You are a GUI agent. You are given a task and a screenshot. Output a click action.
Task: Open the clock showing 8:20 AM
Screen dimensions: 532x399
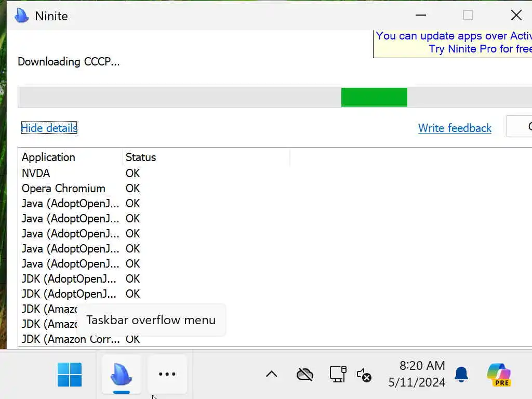coord(422,365)
